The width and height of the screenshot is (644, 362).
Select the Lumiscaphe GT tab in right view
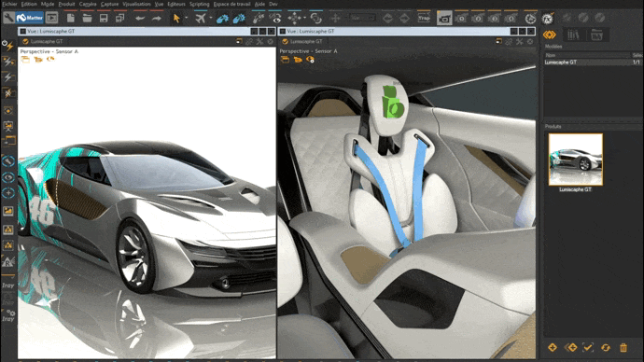pyautogui.click(x=302, y=41)
